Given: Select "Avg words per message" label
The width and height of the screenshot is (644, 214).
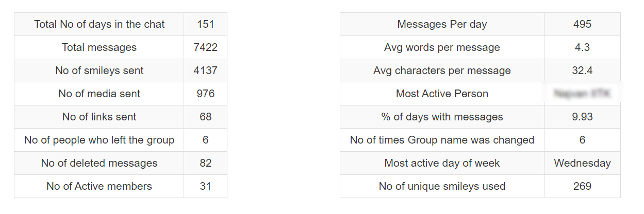Looking at the screenshot, I should [x=442, y=47].
